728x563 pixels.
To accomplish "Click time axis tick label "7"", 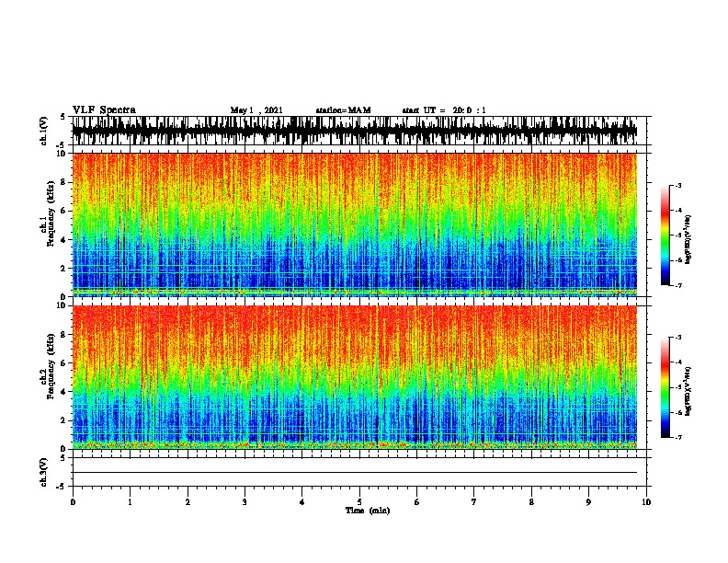I will coord(474,502).
